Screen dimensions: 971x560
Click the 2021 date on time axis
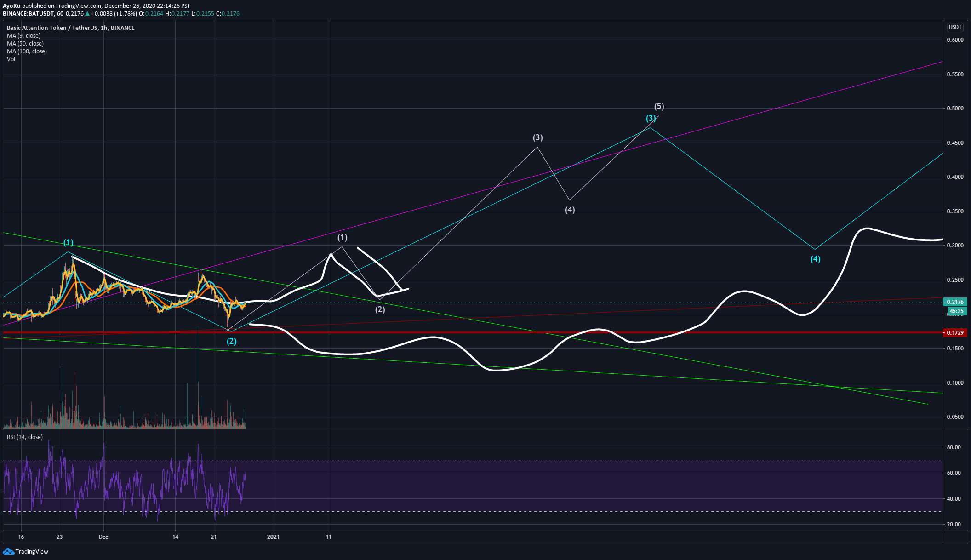274,537
